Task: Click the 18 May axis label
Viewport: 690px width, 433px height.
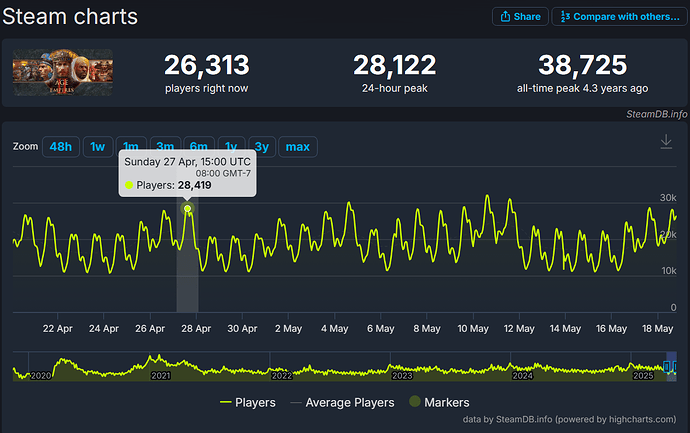Action: coord(657,329)
